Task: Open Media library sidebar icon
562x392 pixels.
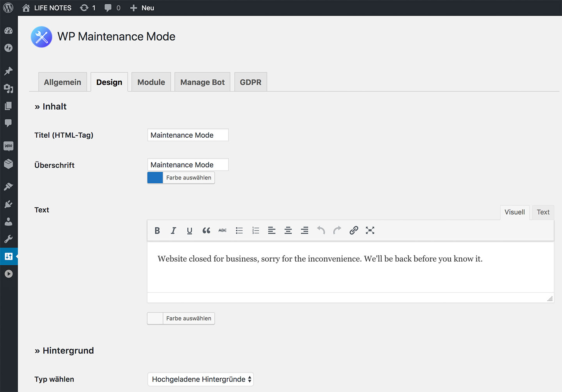Action: click(9, 89)
